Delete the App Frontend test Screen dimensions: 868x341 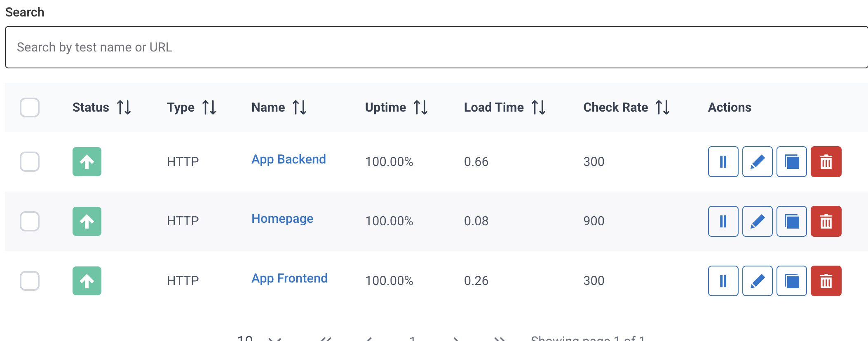826,281
